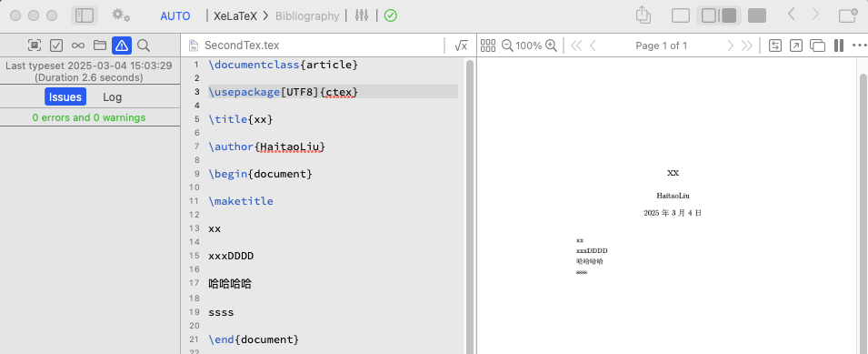
Task: Switch to split editor and preview layout
Action: point(719,15)
